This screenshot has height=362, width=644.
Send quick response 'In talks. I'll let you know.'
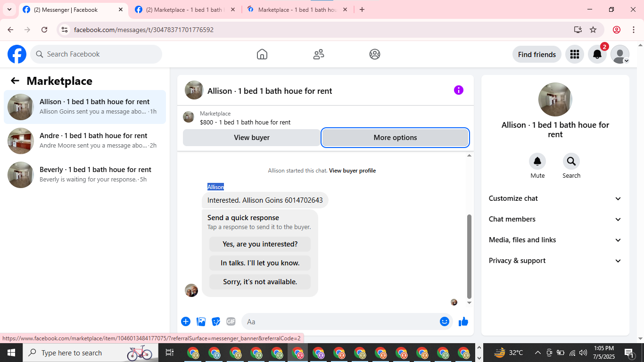[260, 263]
